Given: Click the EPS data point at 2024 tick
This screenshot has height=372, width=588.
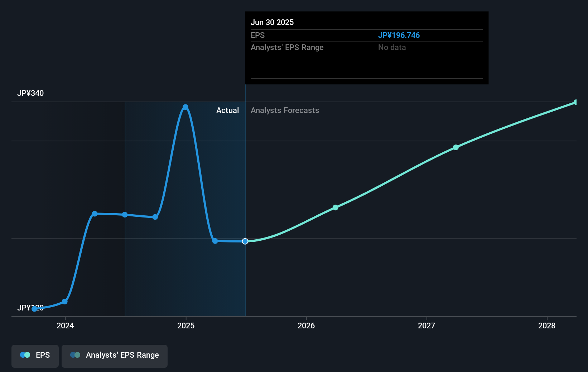Looking at the screenshot, I should tap(65, 302).
